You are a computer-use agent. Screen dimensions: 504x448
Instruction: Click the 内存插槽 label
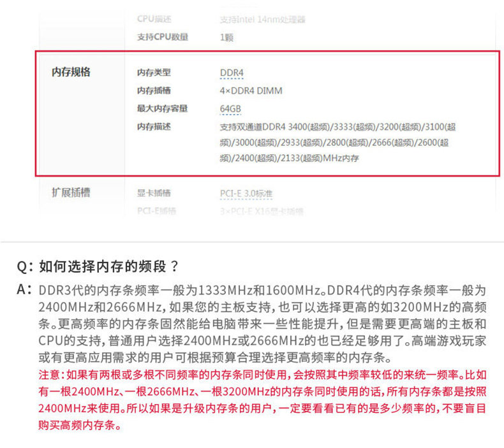click(x=154, y=90)
